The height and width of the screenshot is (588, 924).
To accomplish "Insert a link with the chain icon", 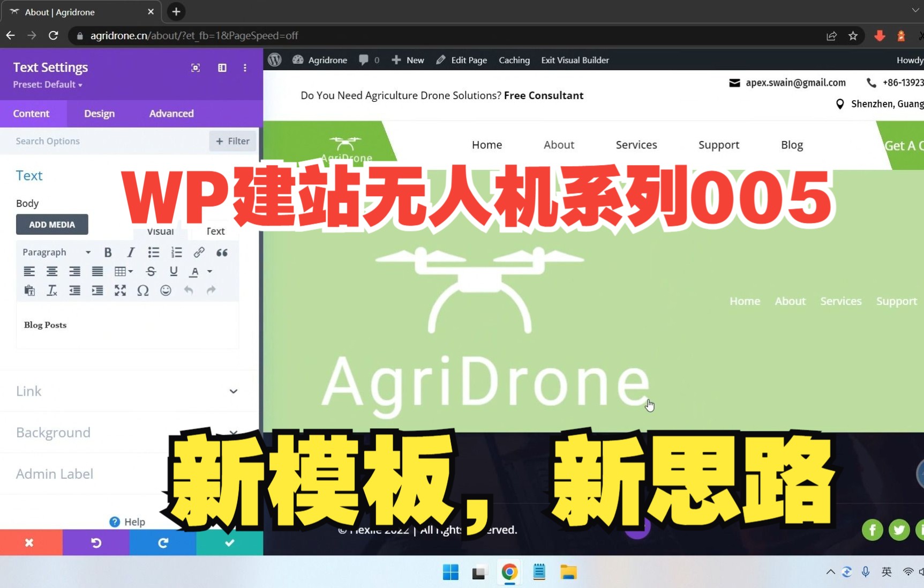I will coord(199,252).
